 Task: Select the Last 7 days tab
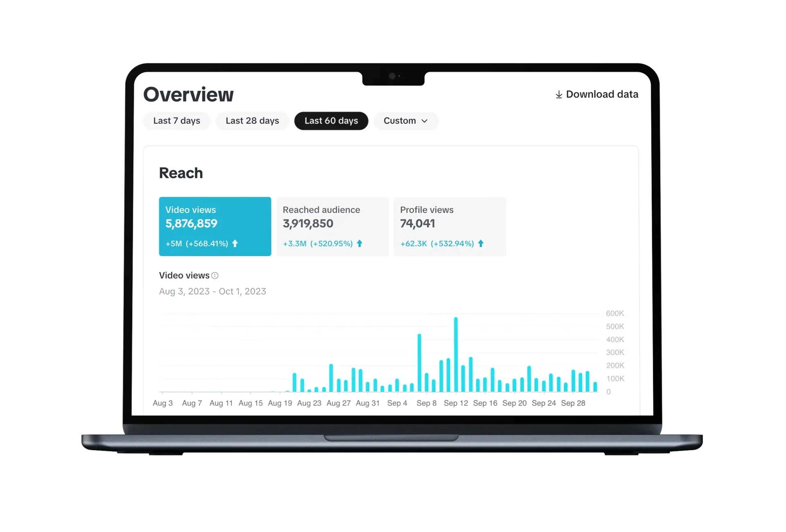[x=176, y=121]
